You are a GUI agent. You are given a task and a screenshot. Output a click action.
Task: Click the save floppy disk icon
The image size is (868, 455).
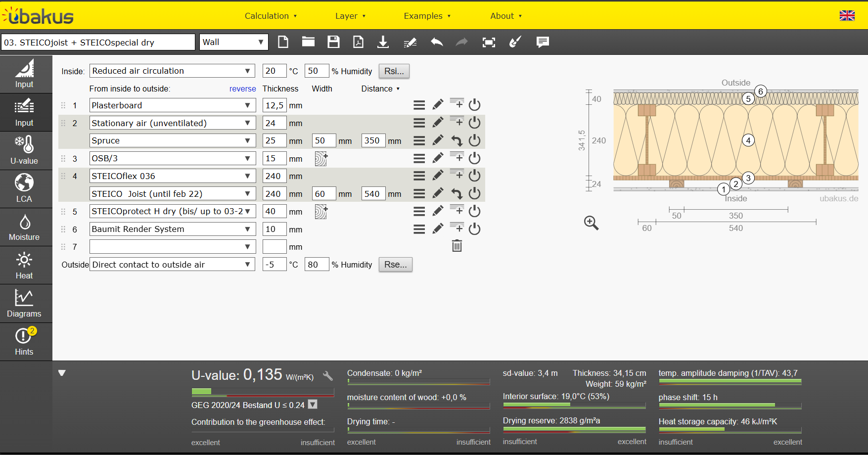click(x=333, y=42)
